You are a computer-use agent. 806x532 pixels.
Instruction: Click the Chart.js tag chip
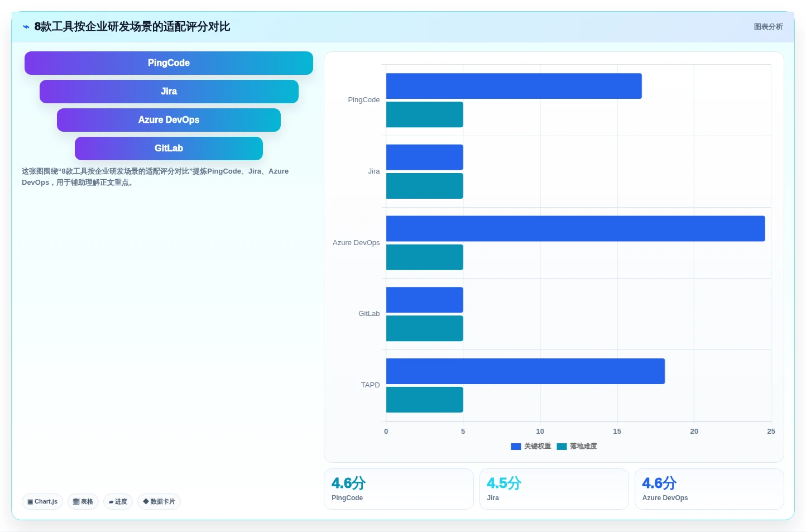point(42,501)
